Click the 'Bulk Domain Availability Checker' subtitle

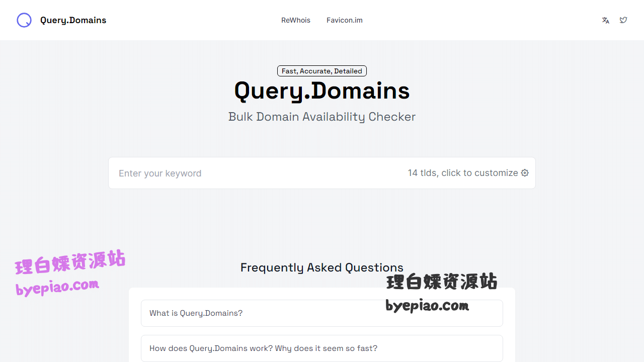click(322, 117)
